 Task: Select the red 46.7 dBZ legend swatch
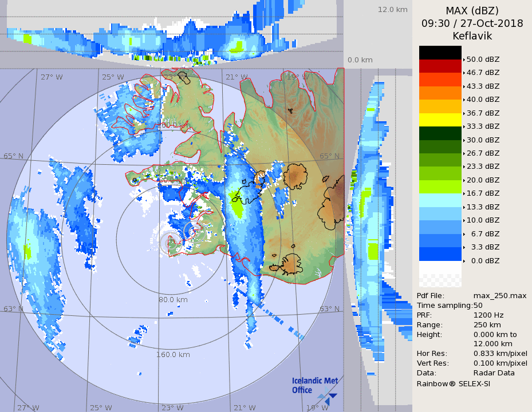[x=440, y=66]
